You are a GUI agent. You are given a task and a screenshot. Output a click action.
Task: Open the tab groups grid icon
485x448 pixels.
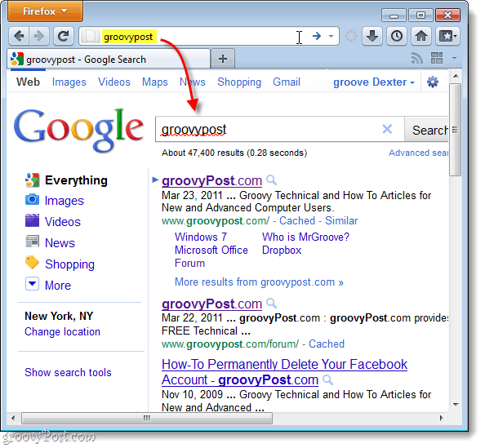tap(437, 58)
